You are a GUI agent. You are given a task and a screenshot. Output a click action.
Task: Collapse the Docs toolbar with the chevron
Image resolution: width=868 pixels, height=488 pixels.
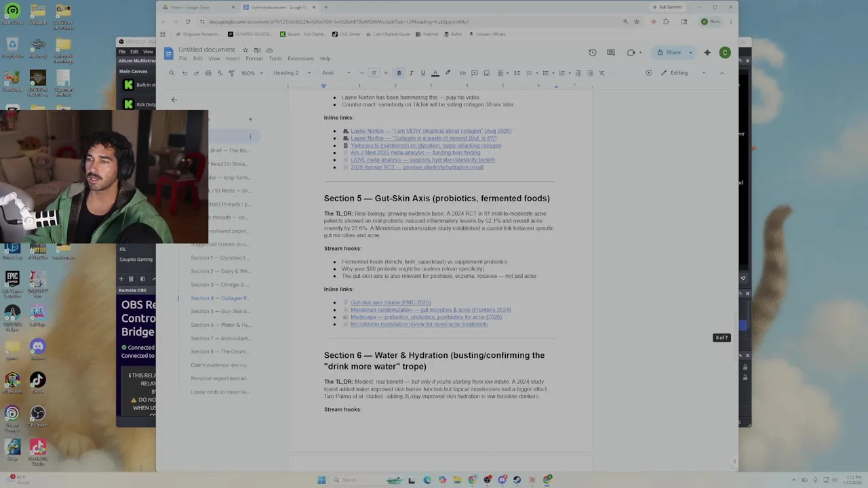tap(722, 73)
